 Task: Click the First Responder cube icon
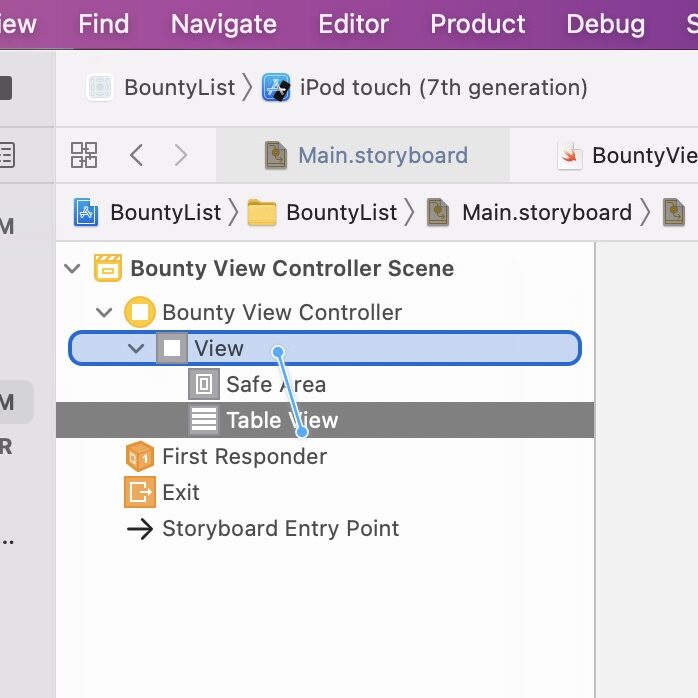tap(140, 456)
